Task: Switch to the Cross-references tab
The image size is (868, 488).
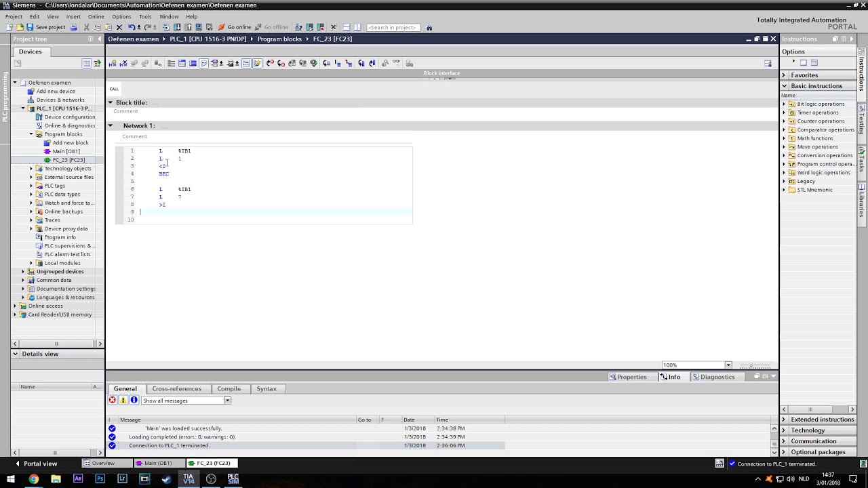Action: (x=176, y=389)
